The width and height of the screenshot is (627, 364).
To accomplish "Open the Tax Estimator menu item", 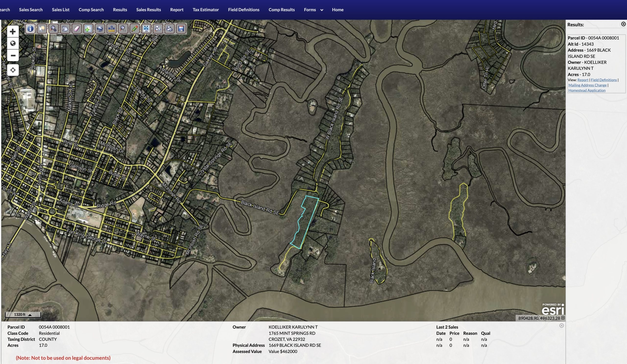I will pos(205,10).
